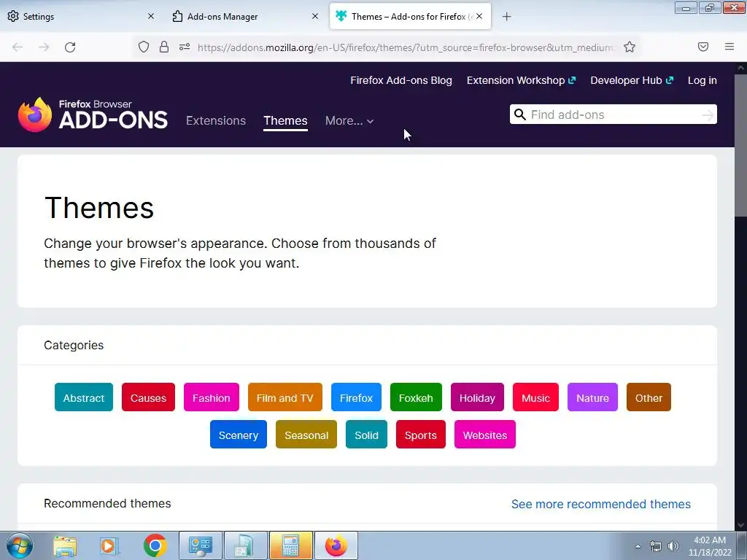Click the padlock site security icon
The height and width of the screenshot is (560, 747).
pyautogui.click(x=164, y=47)
